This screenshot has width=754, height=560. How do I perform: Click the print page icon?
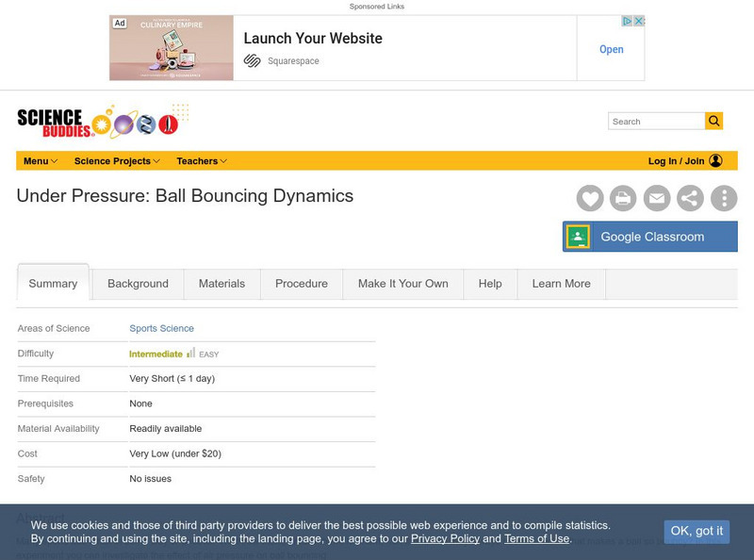[x=623, y=198]
